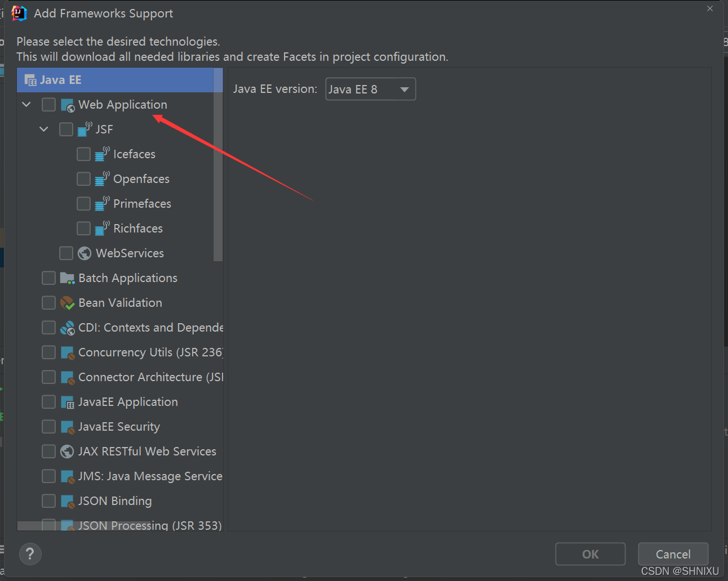Enable the CDI Contexts checkbox
The image size is (728, 581).
pos(49,328)
